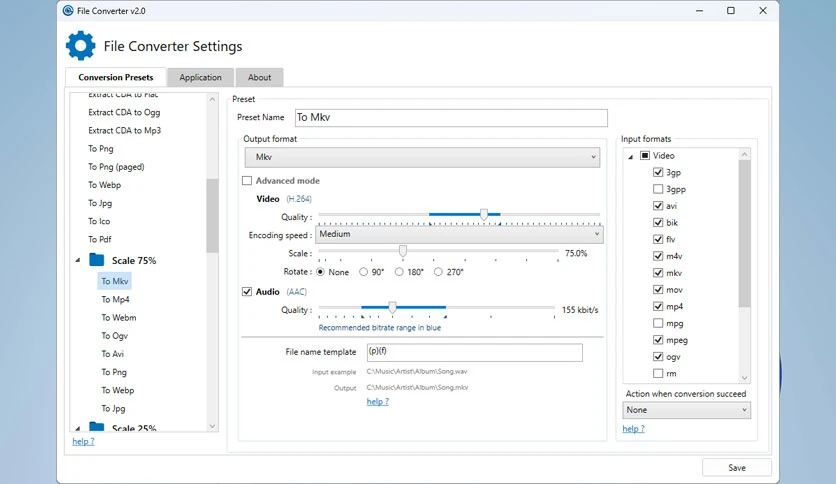The width and height of the screenshot is (836, 484).
Task: Click the presets list scrollbar thumb
Action: 212,215
